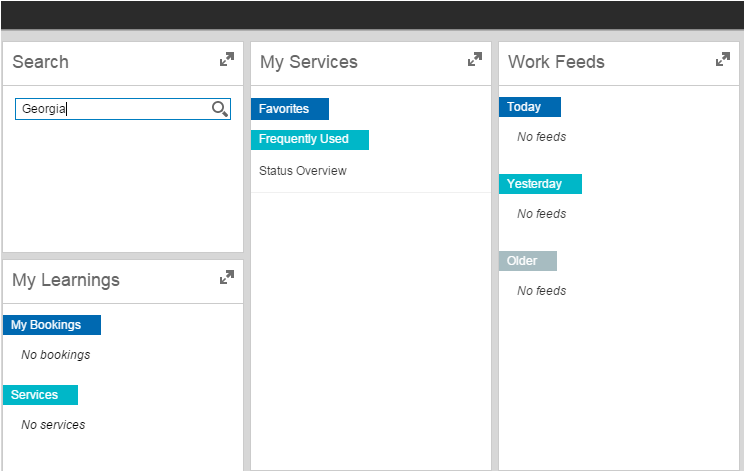The image size is (745, 472).
Task: Open the My Bookings section
Action: [x=52, y=325]
